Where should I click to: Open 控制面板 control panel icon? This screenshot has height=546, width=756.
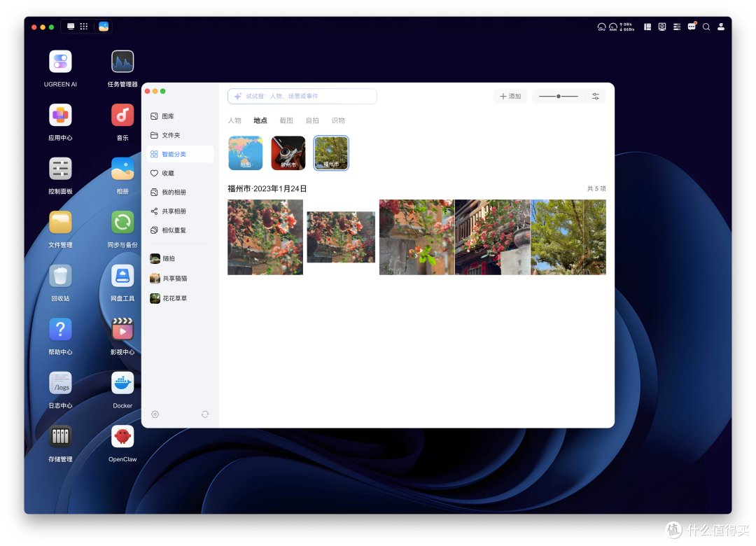click(60, 169)
